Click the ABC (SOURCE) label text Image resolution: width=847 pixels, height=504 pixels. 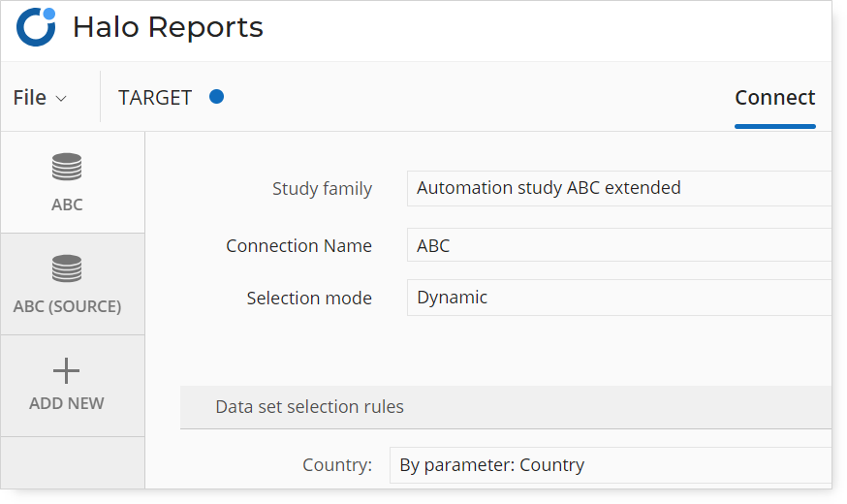(x=67, y=306)
